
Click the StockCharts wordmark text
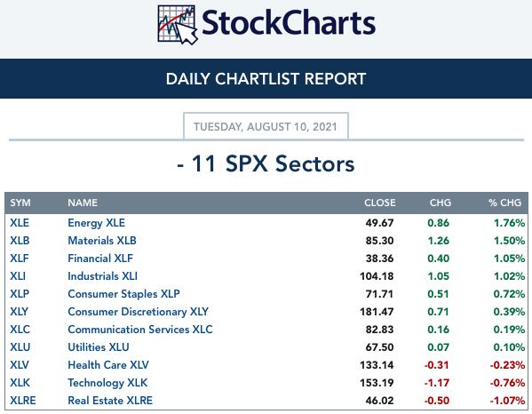pyautogui.click(x=289, y=23)
